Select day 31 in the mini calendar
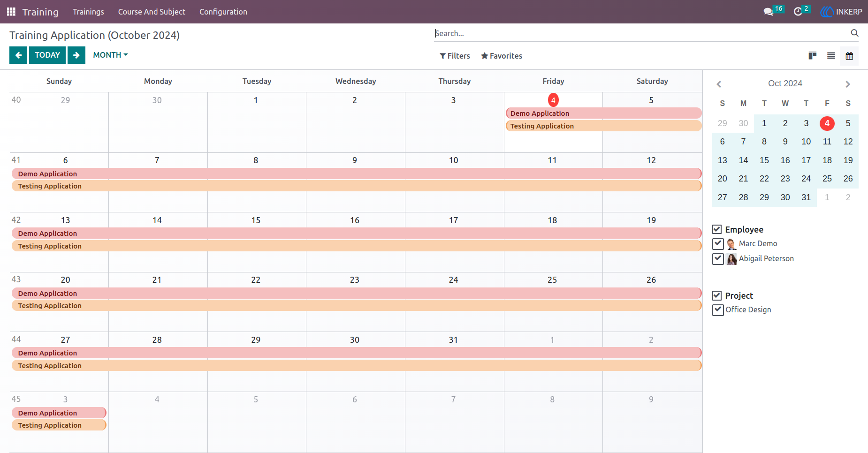 coord(806,197)
